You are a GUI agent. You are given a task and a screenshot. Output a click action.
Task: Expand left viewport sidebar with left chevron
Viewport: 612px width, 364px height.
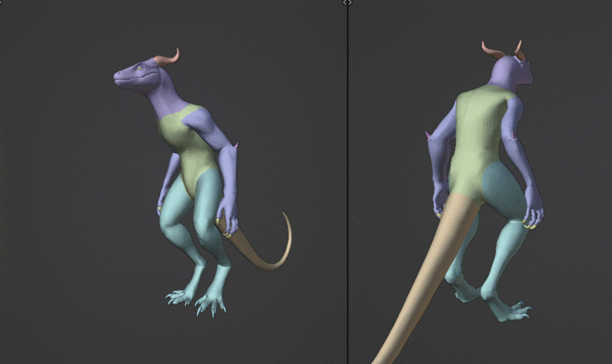tap(344, 2)
